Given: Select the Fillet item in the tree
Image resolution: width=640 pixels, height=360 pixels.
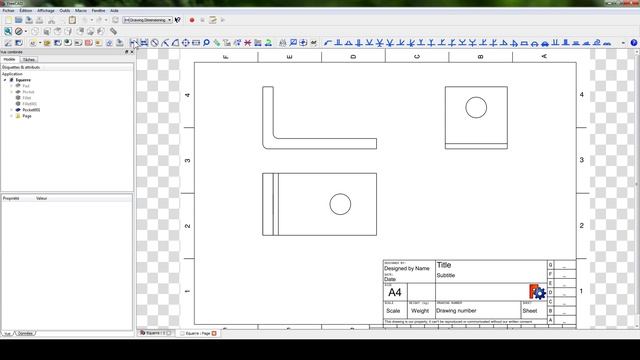Looking at the screenshot, I should point(27,98).
